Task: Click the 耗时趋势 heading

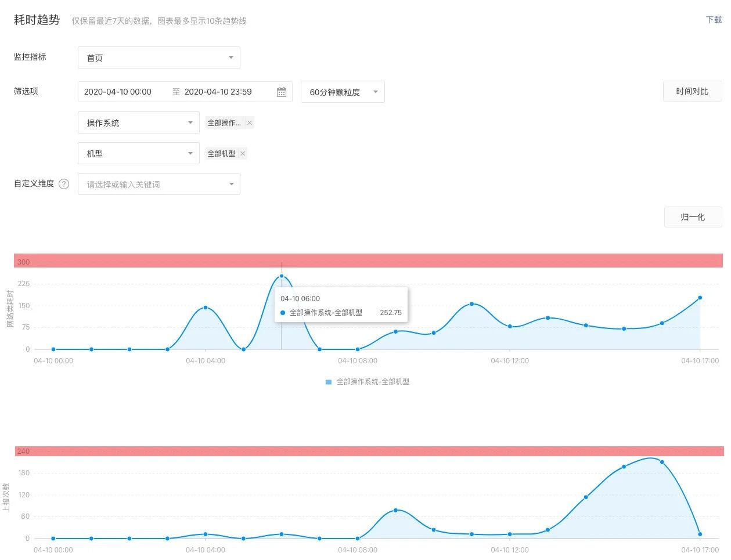Action: click(37, 20)
